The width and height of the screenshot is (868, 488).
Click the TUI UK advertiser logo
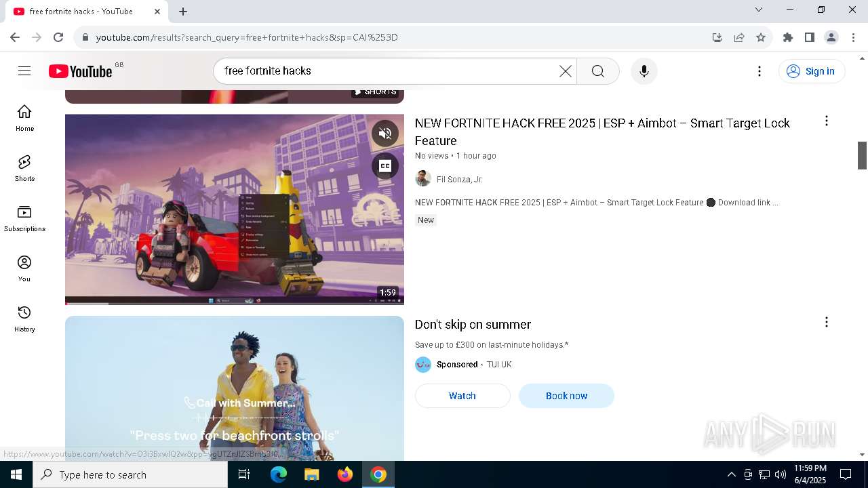tap(423, 365)
